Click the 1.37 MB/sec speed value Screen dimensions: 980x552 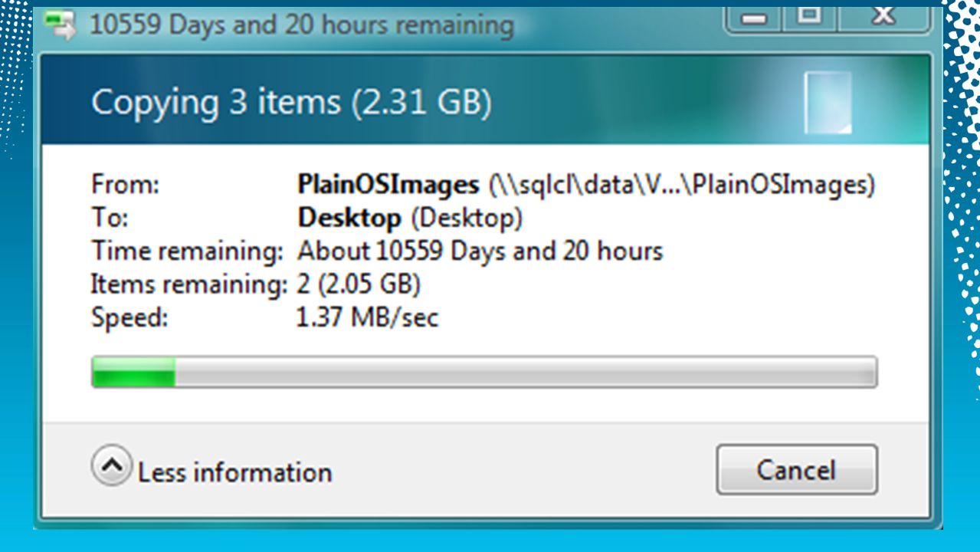[x=368, y=317]
